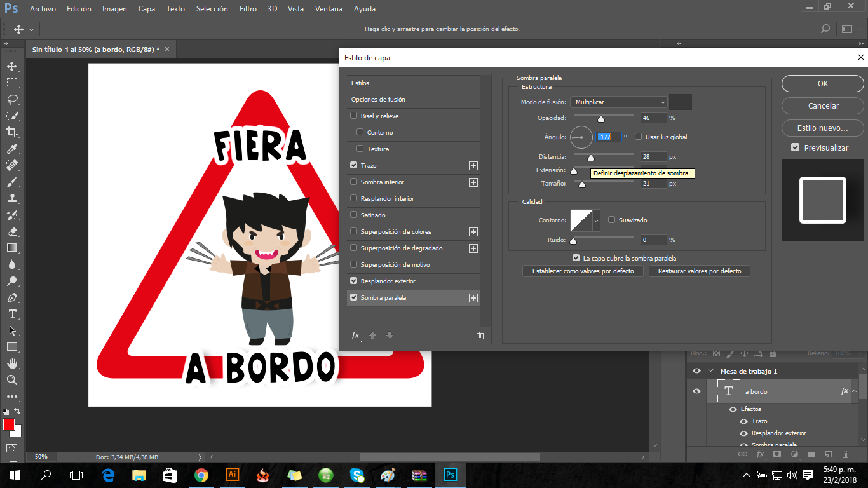Select the Rectangle shape tool
The width and height of the screenshot is (868, 488).
11,347
